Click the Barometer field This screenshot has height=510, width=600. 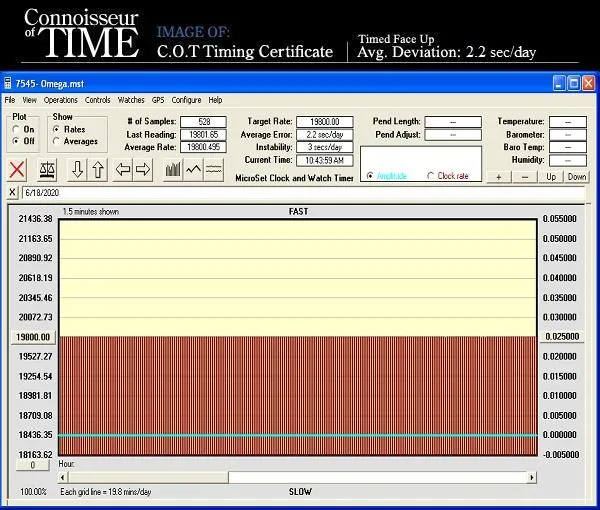point(568,135)
